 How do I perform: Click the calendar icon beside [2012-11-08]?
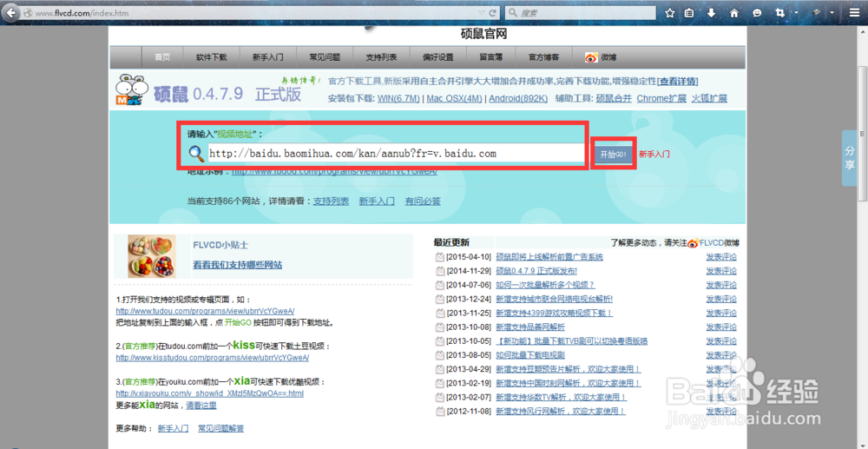(x=440, y=412)
